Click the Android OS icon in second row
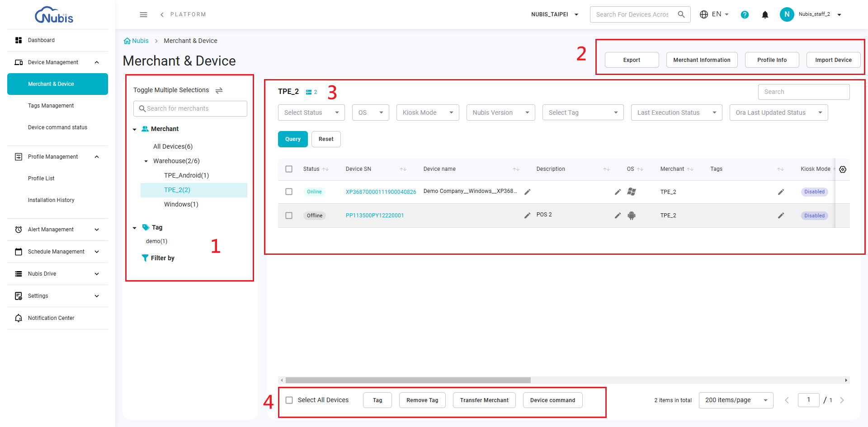This screenshot has width=868, height=427. coord(632,216)
